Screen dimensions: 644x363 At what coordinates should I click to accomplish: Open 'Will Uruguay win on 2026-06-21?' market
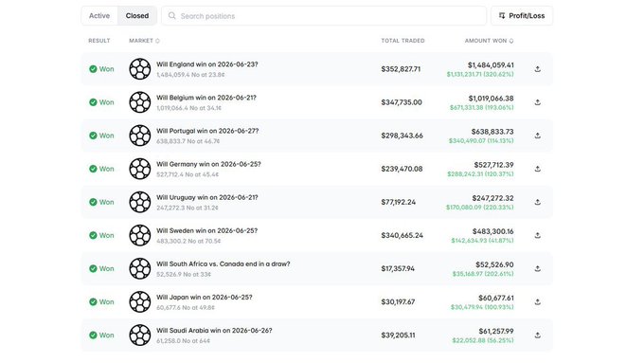click(x=207, y=198)
